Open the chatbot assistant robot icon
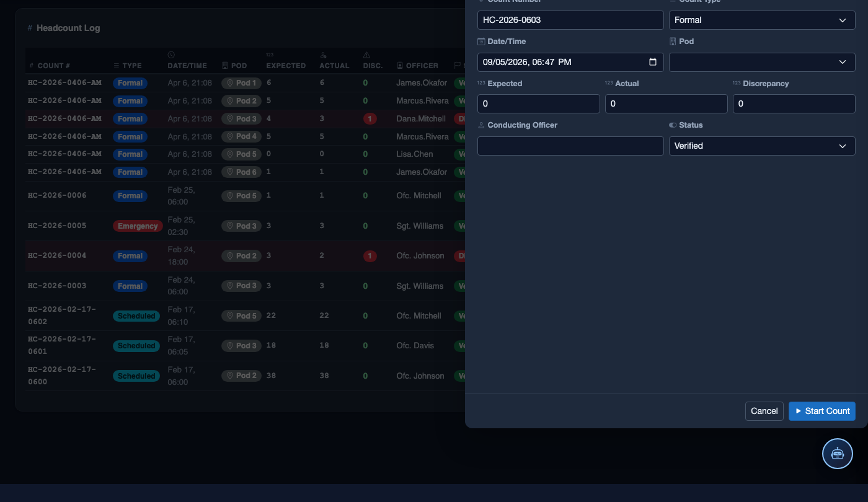This screenshot has width=868, height=502. point(838,454)
